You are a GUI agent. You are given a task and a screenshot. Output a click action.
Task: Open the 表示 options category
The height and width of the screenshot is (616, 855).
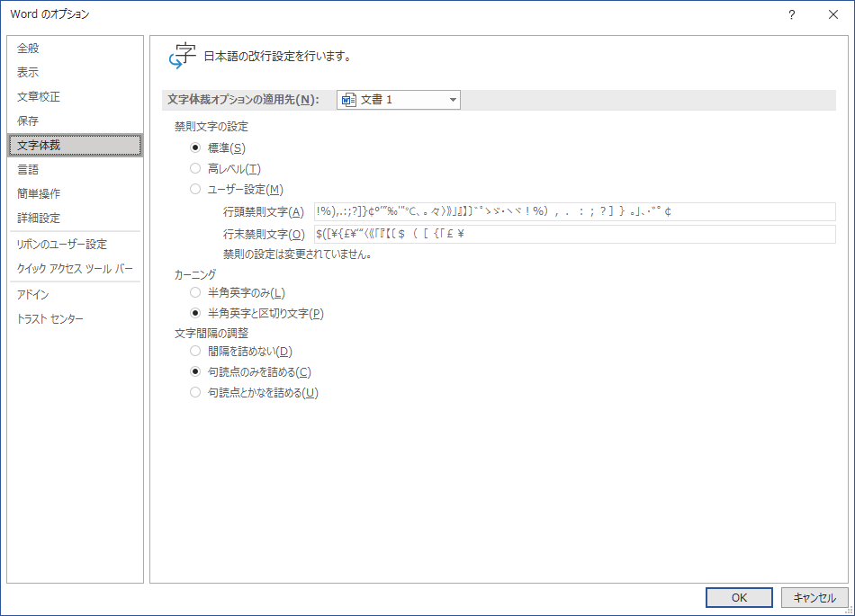click(76, 72)
